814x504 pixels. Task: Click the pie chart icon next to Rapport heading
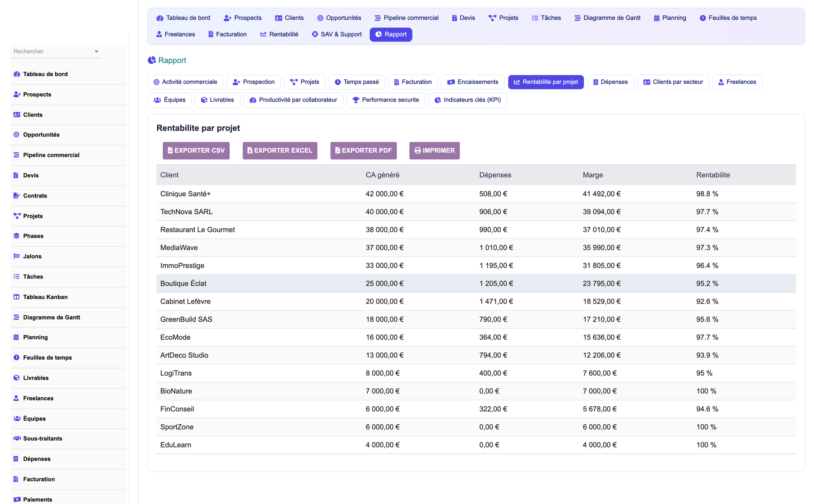point(152,60)
